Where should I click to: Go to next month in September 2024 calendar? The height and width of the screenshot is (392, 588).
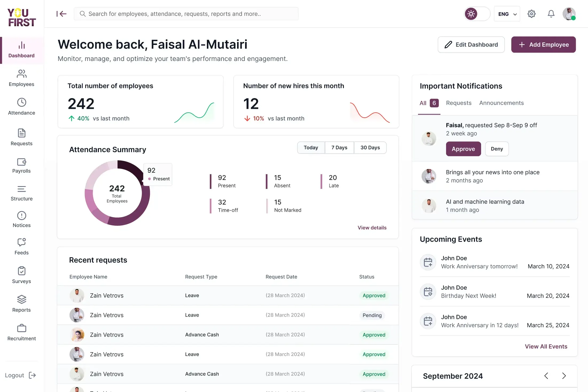tap(564, 376)
